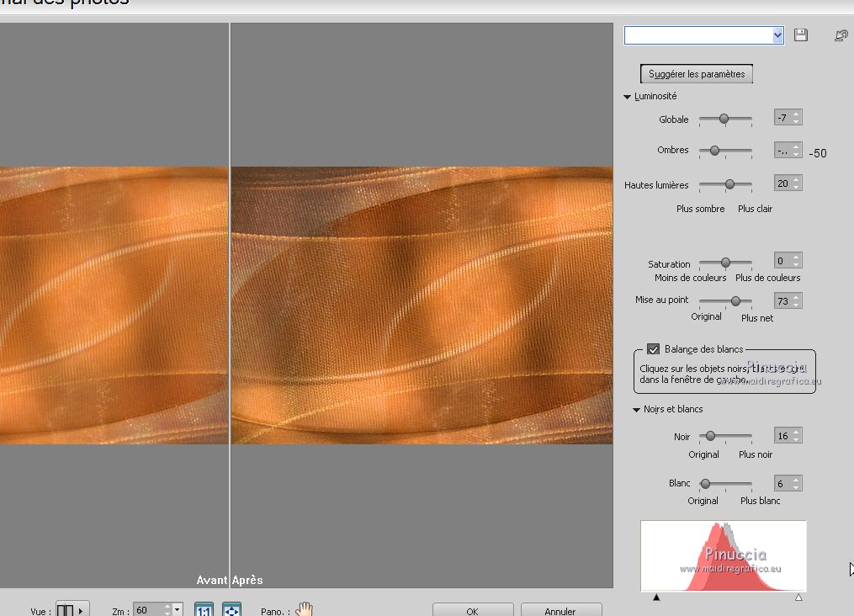Open the Vue layout arrow menu

point(81,611)
